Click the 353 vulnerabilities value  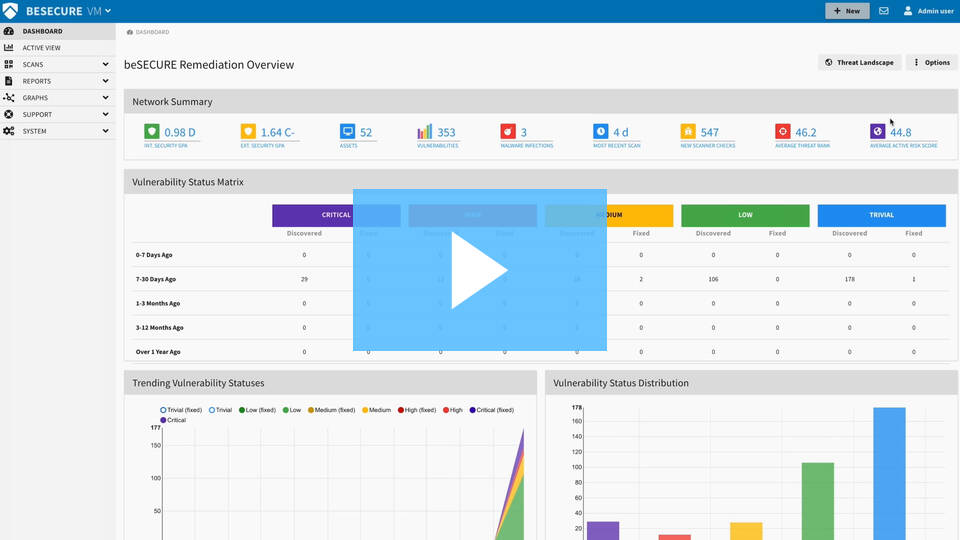[446, 132]
